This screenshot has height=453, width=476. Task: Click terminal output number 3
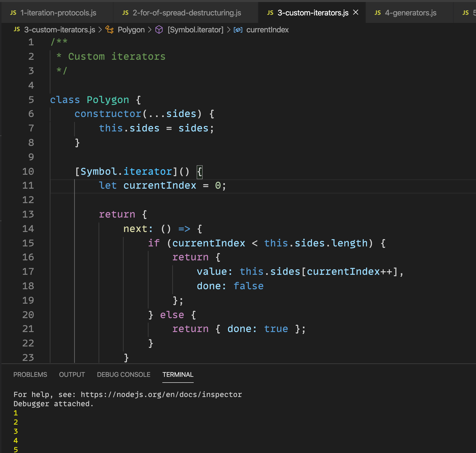(16, 431)
